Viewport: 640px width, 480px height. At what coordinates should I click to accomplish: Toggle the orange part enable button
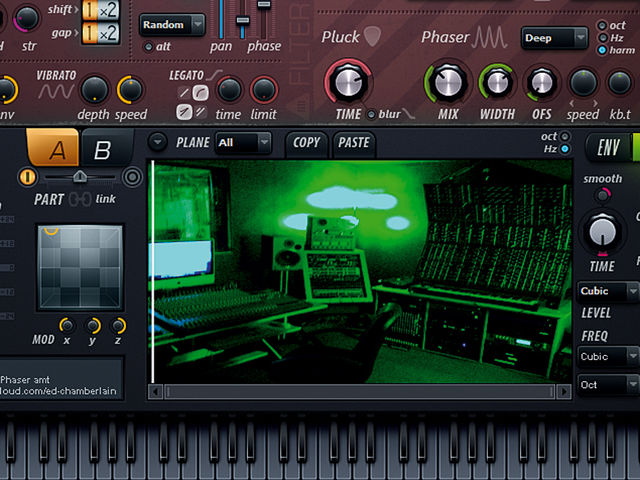pos(27,177)
